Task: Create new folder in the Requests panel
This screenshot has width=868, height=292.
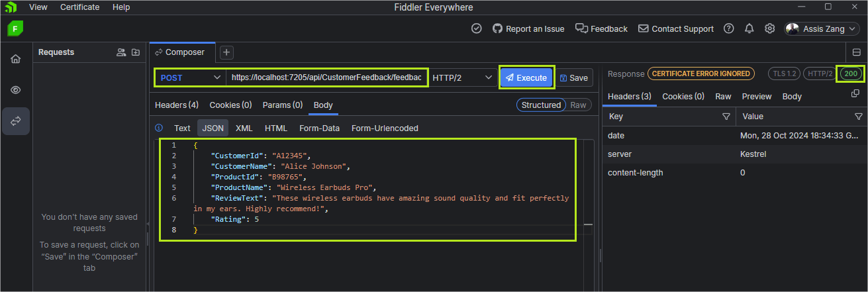Action: tap(136, 52)
